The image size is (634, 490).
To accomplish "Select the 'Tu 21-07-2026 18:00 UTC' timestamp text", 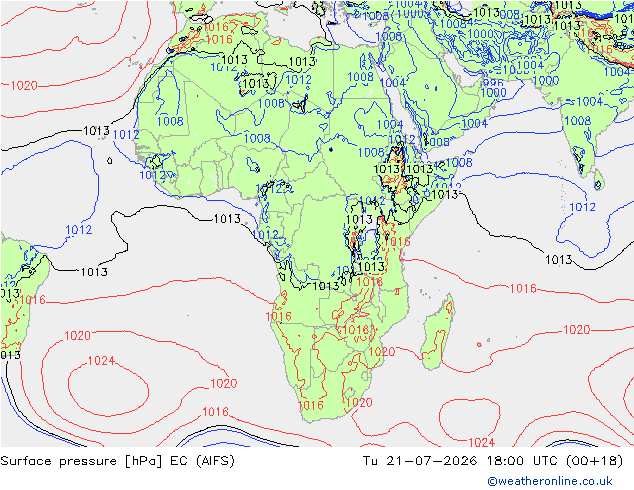I will pos(462,461).
